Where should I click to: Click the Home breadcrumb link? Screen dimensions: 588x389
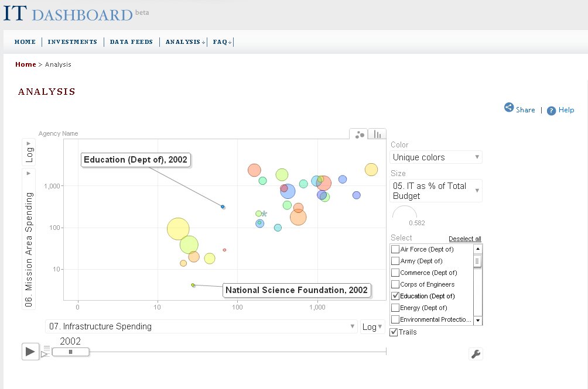(x=25, y=64)
